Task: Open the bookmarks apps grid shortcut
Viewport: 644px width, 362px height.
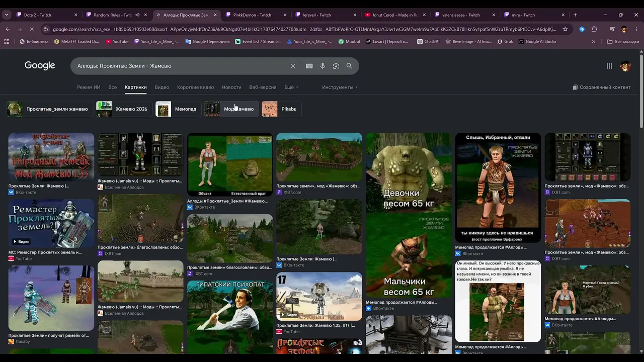Action: click(x=7, y=41)
